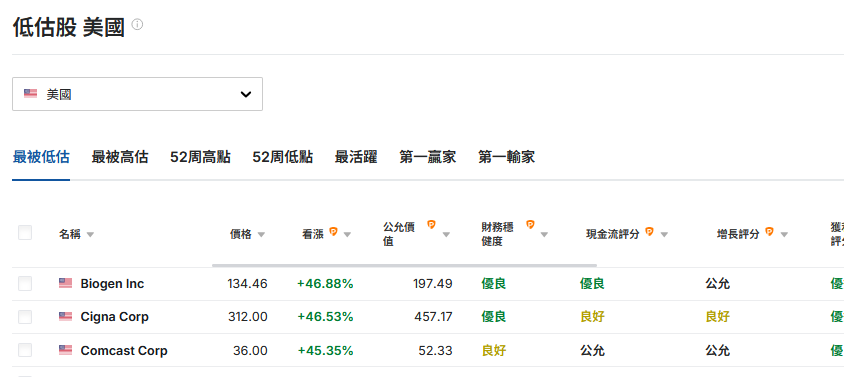Click the 現金流評分 column header label
This screenshot has height=377, width=863.
[x=613, y=234]
